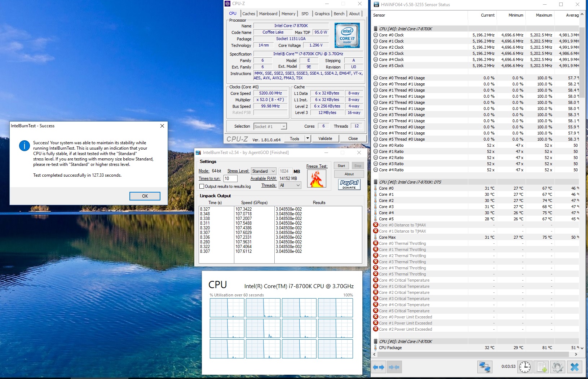Viewport: 588px width, 379px height.
Task: Click the blue info icon in Success dialog
Action: tap(25, 145)
